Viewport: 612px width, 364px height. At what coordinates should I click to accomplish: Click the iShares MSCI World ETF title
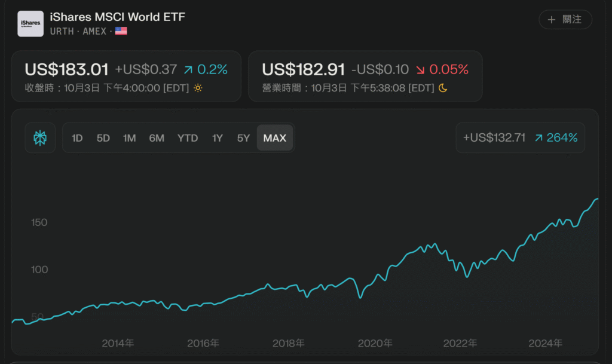118,17
